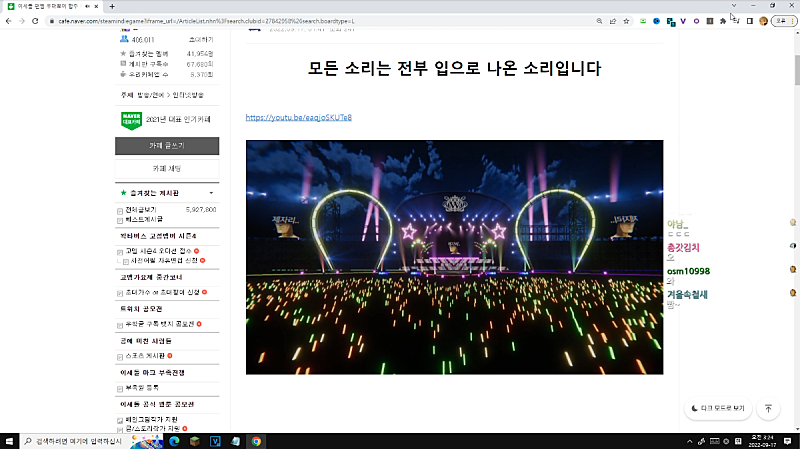The image size is (800, 449).
Task: Click the 카페 글쓰기 button
Action: tap(167, 146)
